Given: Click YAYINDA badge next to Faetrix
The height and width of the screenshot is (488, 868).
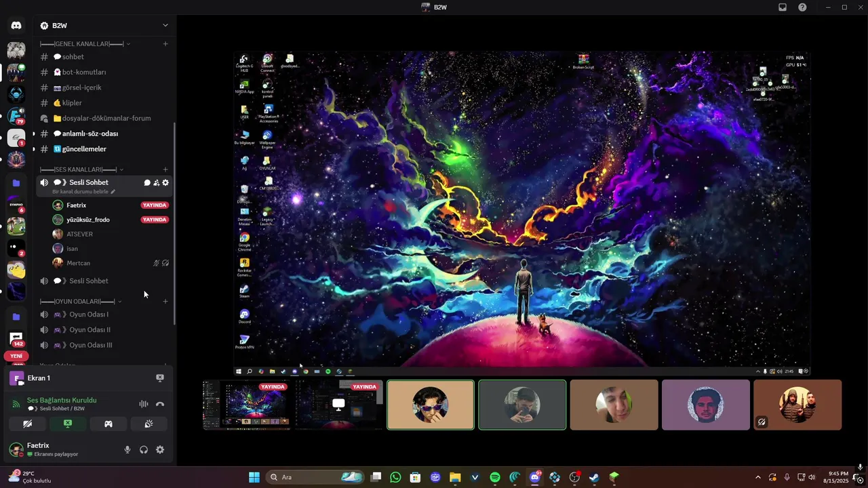Looking at the screenshot, I should [155, 205].
